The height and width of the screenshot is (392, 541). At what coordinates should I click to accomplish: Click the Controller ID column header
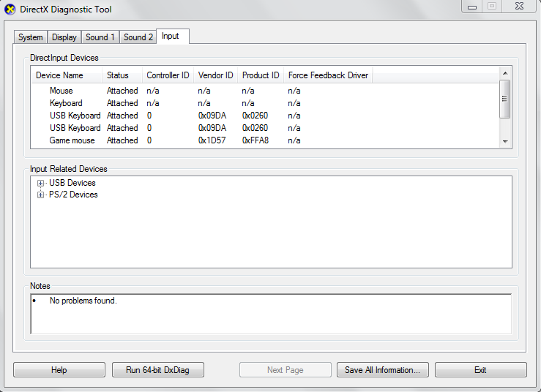[x=168, y=75]
